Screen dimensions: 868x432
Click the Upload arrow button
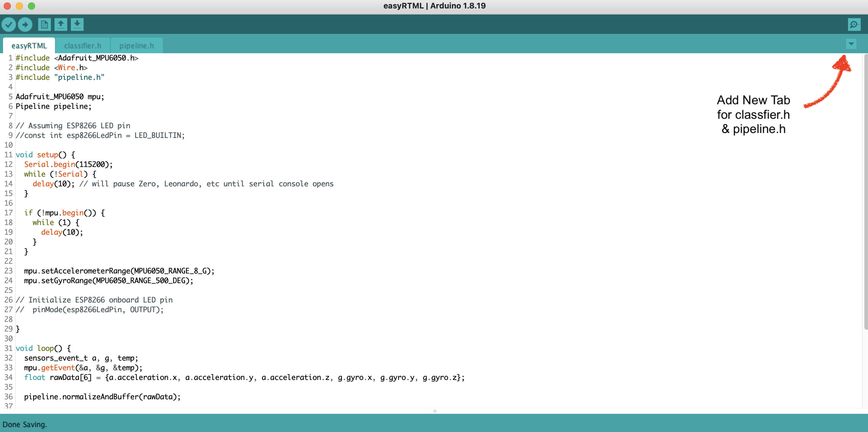click(25, 25)
